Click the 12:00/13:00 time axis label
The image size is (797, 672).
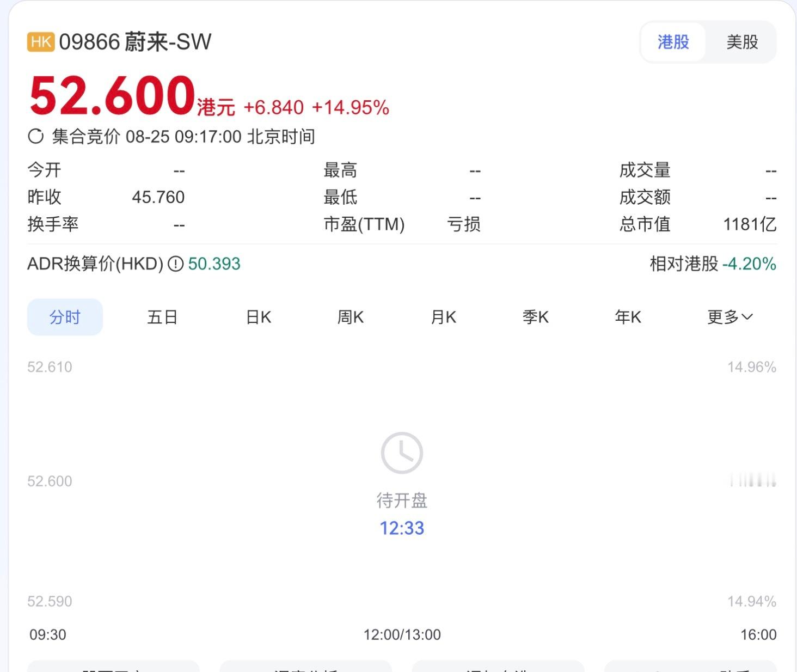pyautogui.click(x=402, y=635)
